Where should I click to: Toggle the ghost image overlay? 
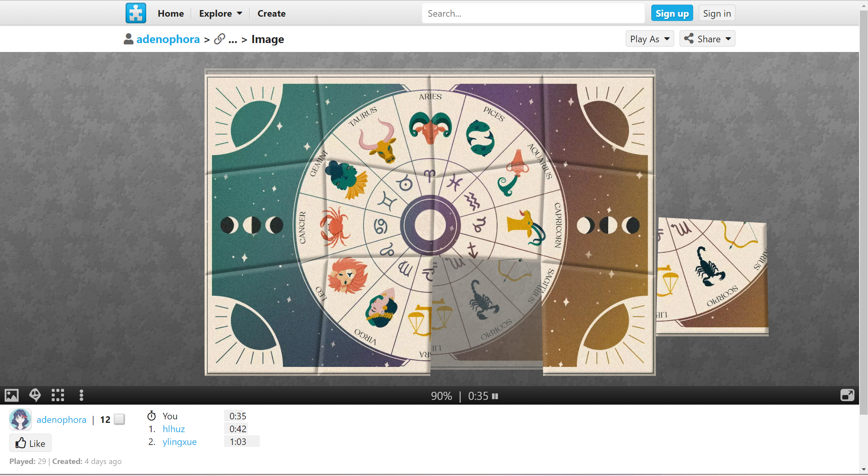[35, 395]
